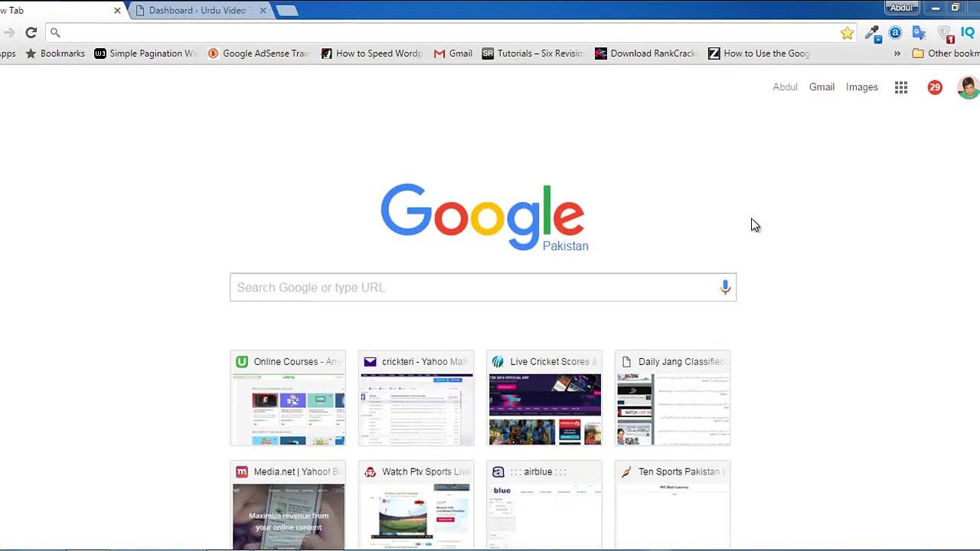Close the New Tab tab
The width and height of the screenshot is (980, 551).
click(117, 11)
